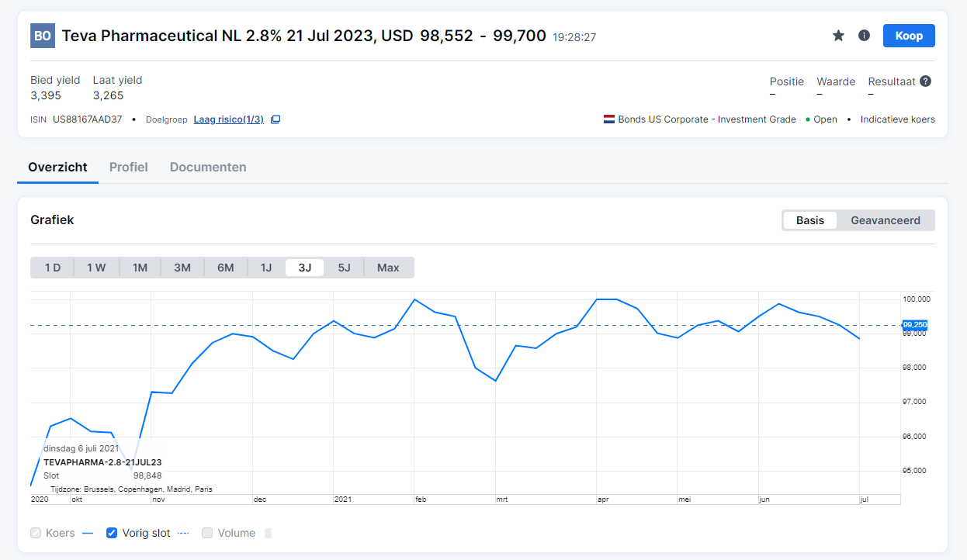Click the Laat yield value 3,265
Viewport: 967px width, 560px height.
[109, 95]
